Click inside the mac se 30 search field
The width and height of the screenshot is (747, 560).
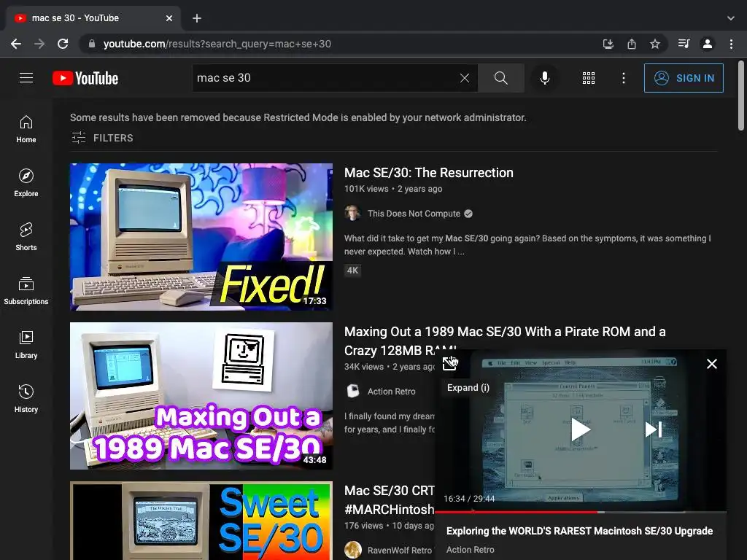click(x=324, y=77)
